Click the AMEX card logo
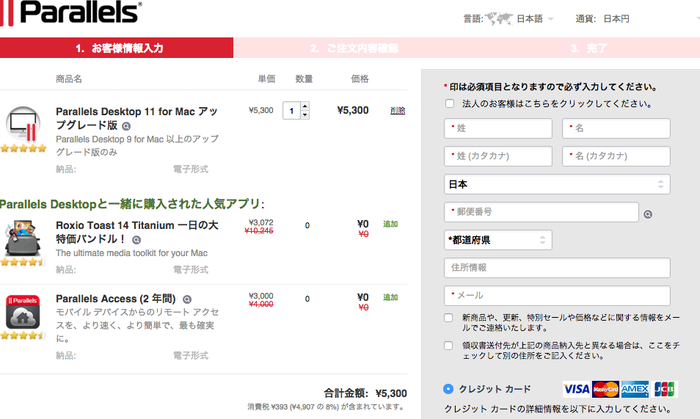Image resolution: width=700 pixels, height=419 pixels. tap(635, 389)
